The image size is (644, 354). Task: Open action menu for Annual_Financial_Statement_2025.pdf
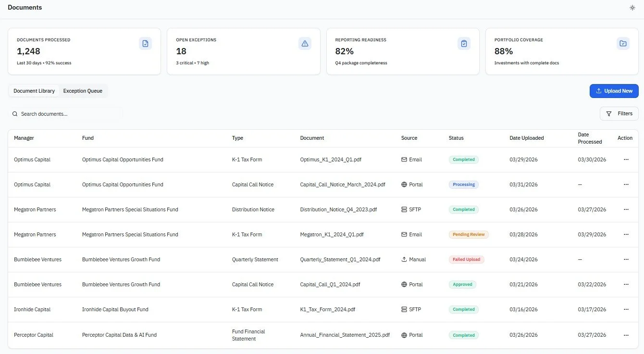(x=626, y=335)
